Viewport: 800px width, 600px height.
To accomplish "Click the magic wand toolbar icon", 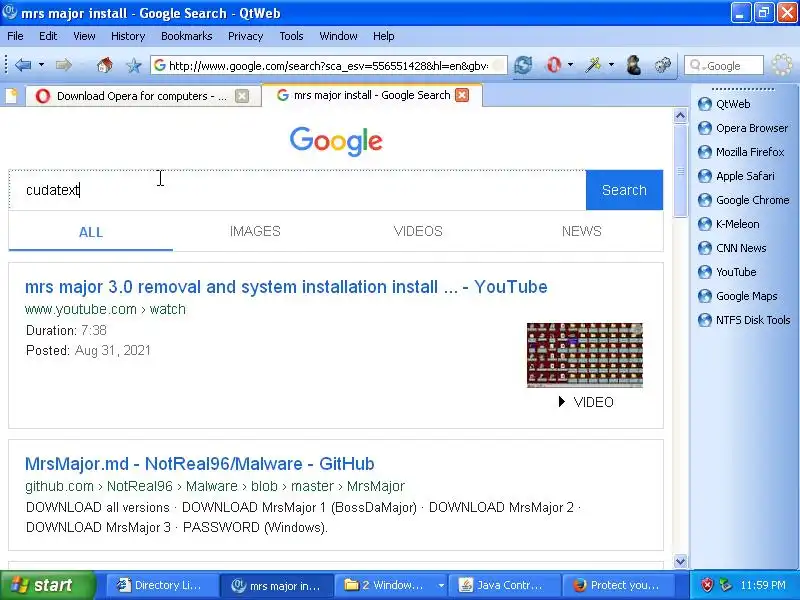I will (593, 65).
